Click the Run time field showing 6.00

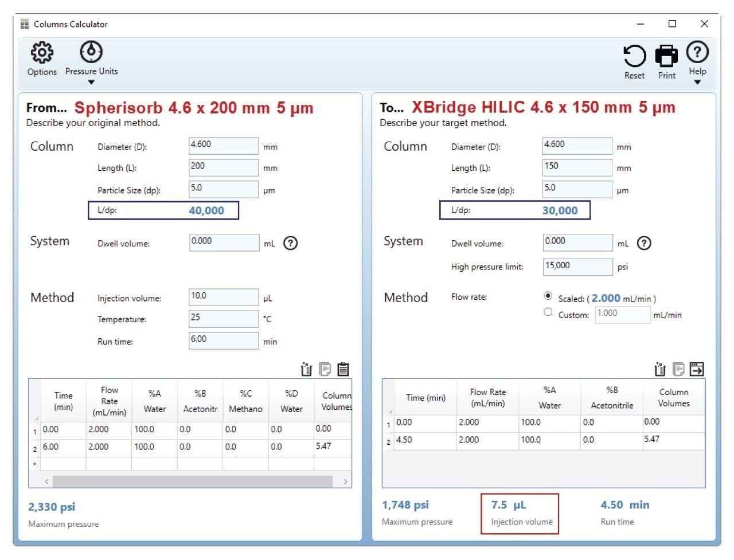coord(224,340)
